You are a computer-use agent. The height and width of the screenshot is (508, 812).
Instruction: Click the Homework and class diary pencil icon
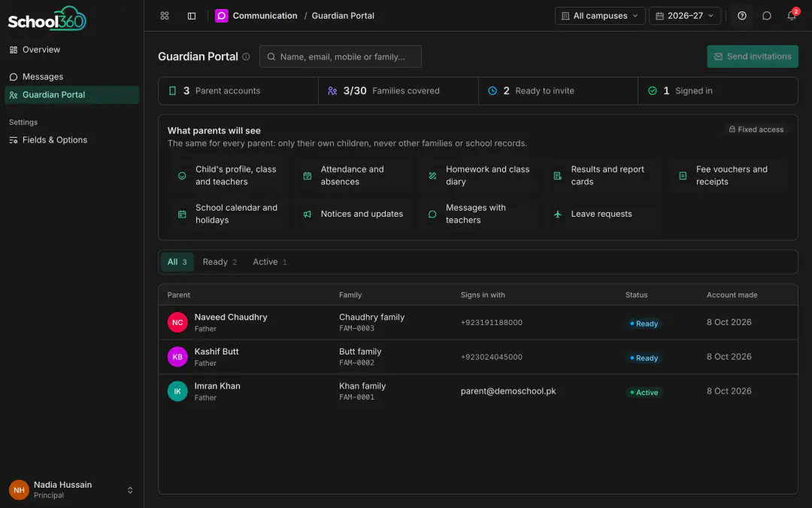432,175
